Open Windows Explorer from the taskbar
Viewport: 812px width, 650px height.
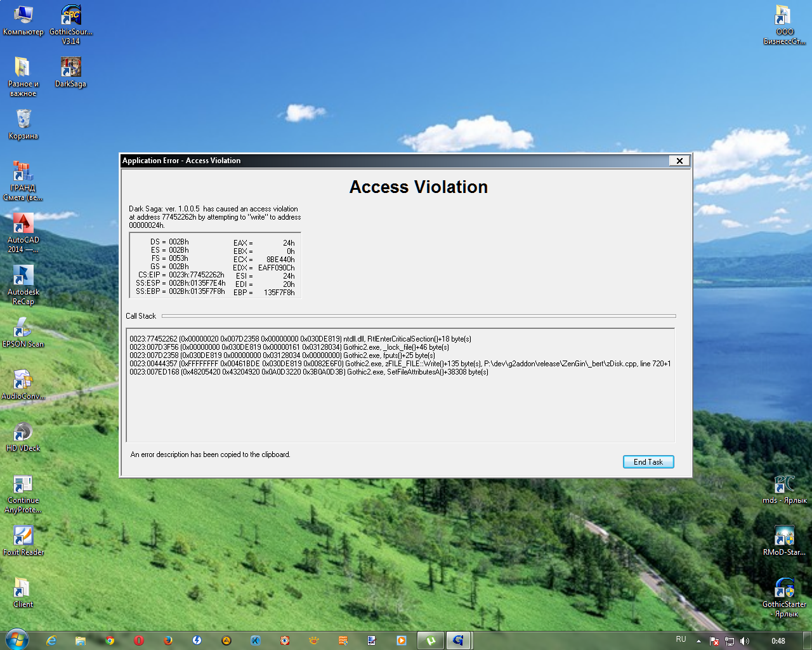tap(81, 640)
